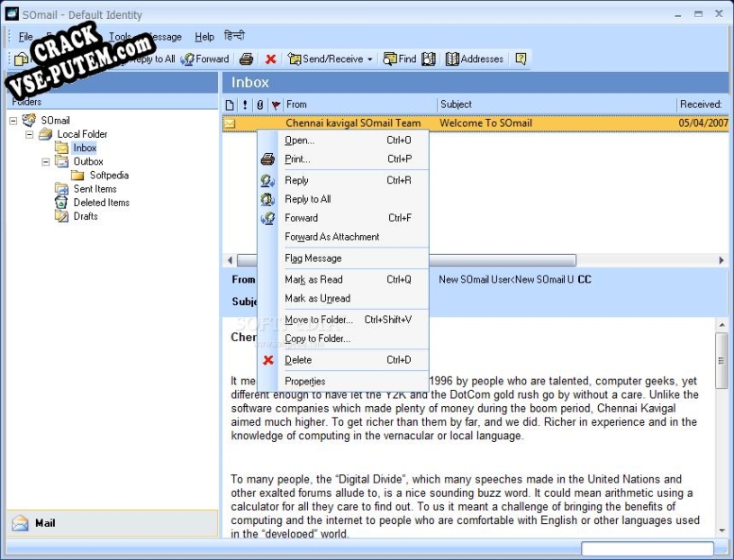Open the Send/Receive dropdown arrow

369,59
